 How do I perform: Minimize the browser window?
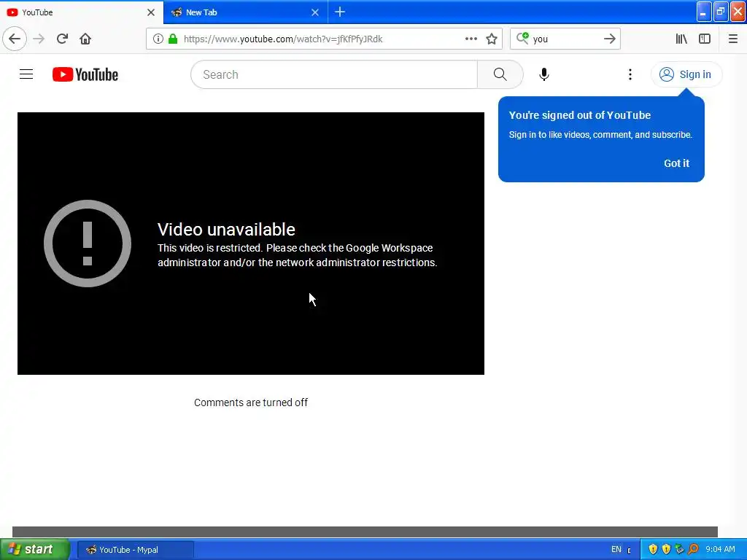click(704, 12)
